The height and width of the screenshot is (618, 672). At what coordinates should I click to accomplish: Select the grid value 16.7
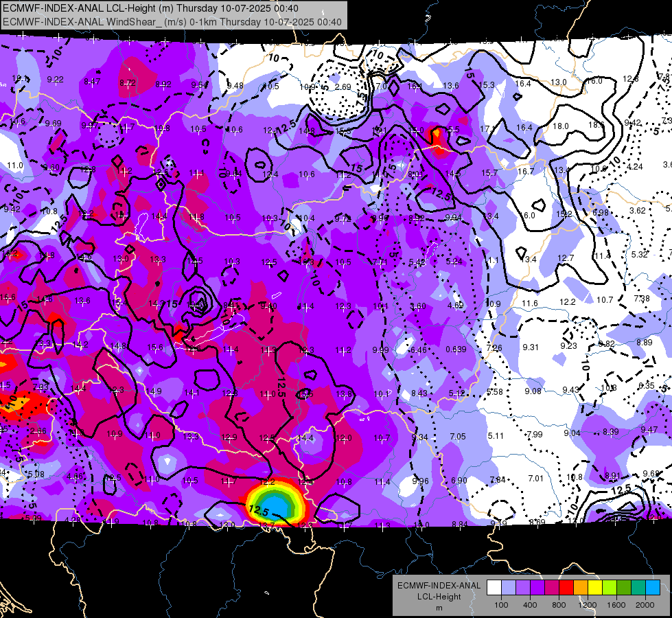pos(526,171)
